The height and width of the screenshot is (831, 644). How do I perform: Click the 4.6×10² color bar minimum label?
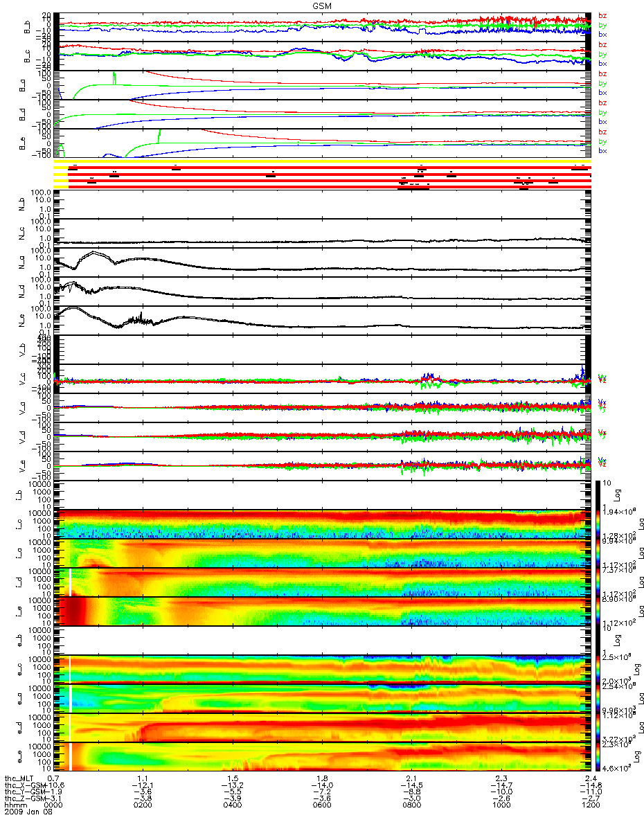(615, 769)
